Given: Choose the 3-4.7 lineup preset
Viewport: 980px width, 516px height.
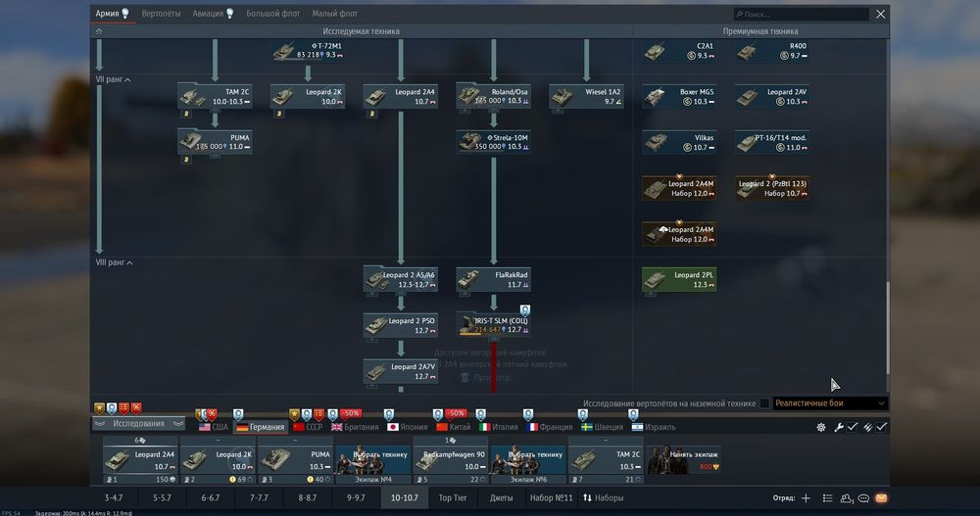Looking at the screenshot, I should pos(114,497).
